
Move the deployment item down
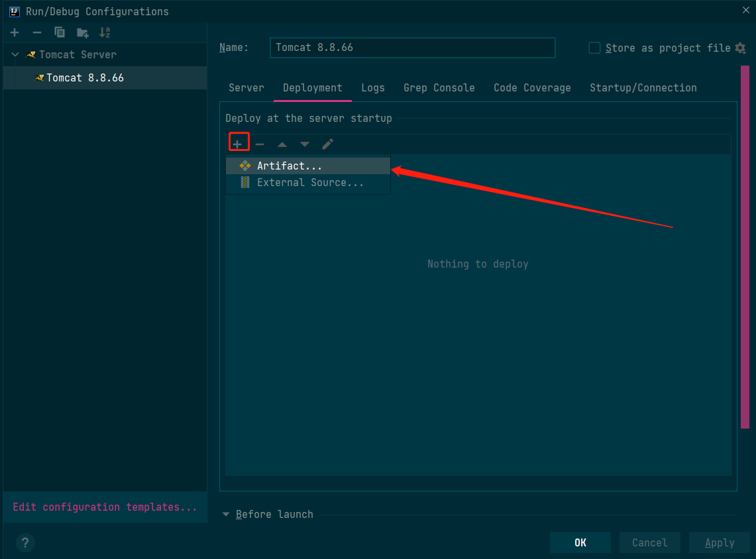305,144
